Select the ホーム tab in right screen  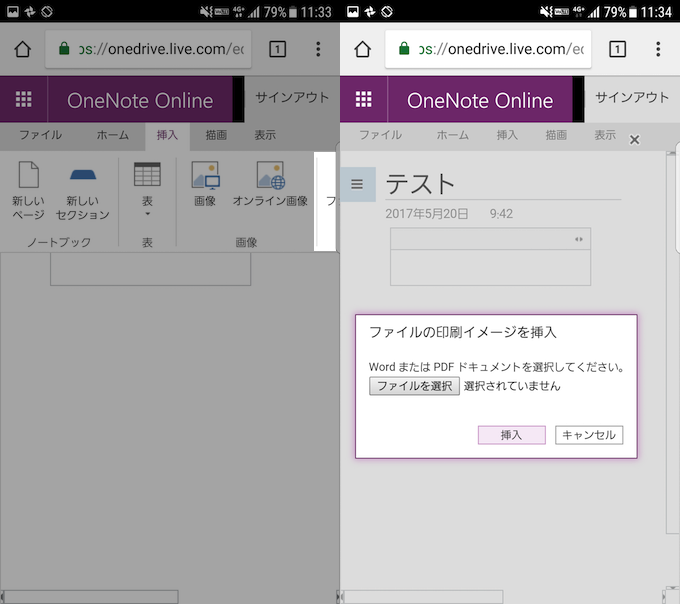tap(452, 135)
